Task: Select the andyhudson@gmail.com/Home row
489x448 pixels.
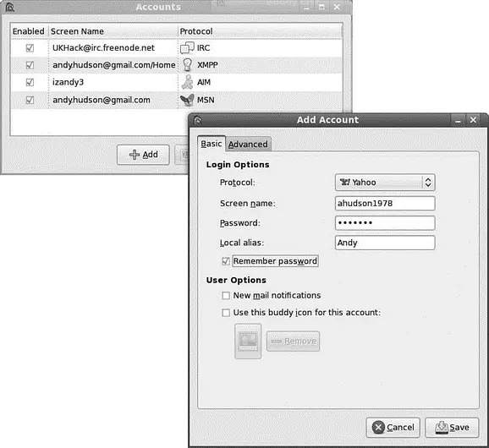Action: pos(176,65)
